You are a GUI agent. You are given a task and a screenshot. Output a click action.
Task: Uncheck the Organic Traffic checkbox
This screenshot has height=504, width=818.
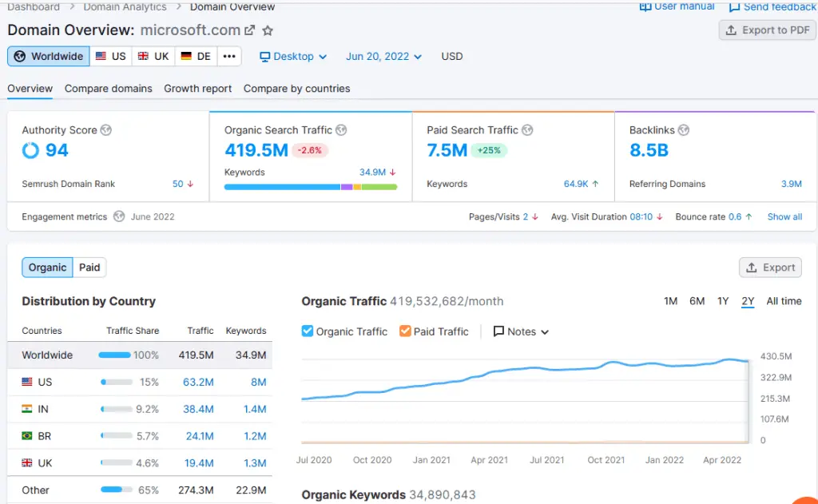(308, 331)
